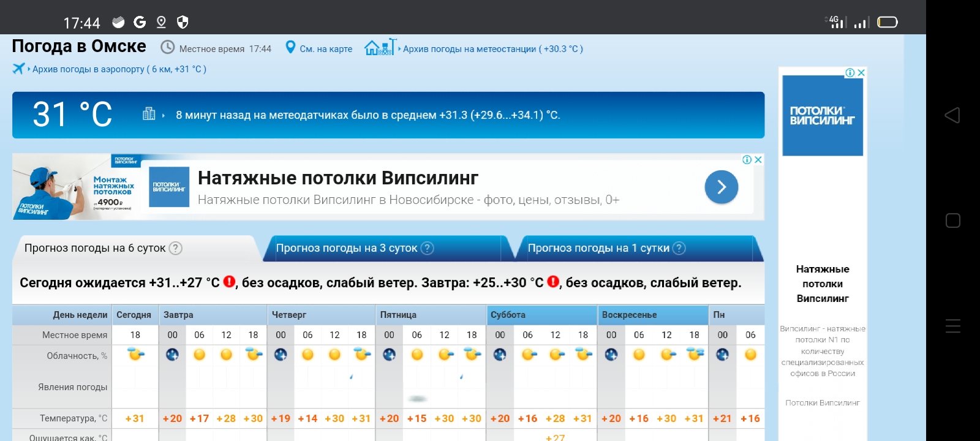
Task: Click the battery icon in status bar
Action: pyautogui.click(x=888, y=22)
